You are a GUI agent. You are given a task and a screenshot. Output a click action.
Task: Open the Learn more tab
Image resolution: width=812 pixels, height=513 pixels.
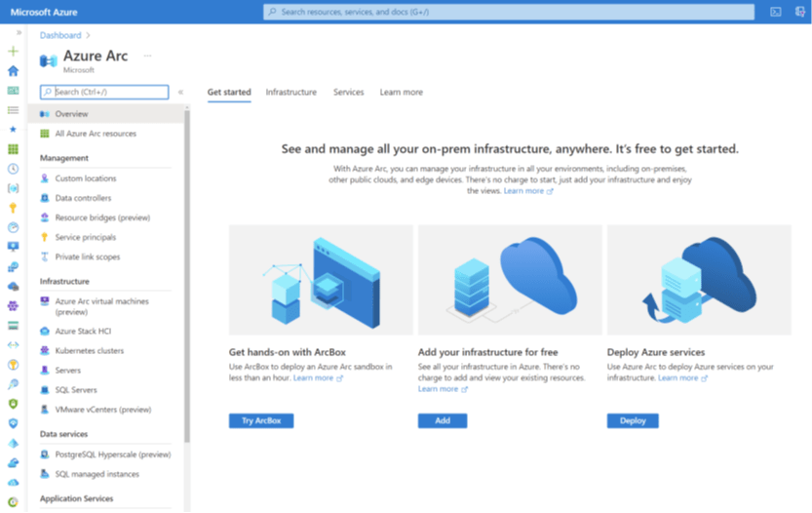pos(401,92)
